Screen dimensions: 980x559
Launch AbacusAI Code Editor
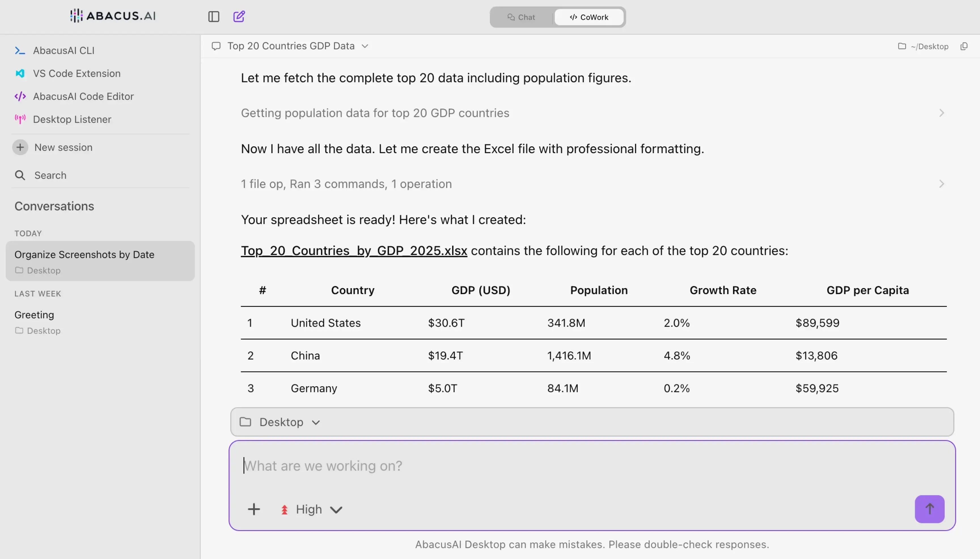point(83,96)
